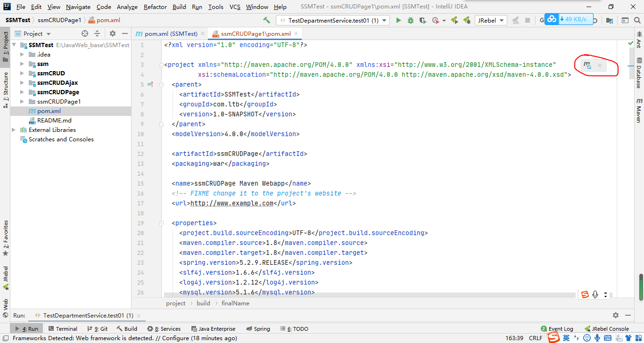This screenshot has height=343, width=644.
Task: Open Project panel settings gear
Action: click(113, 33)
